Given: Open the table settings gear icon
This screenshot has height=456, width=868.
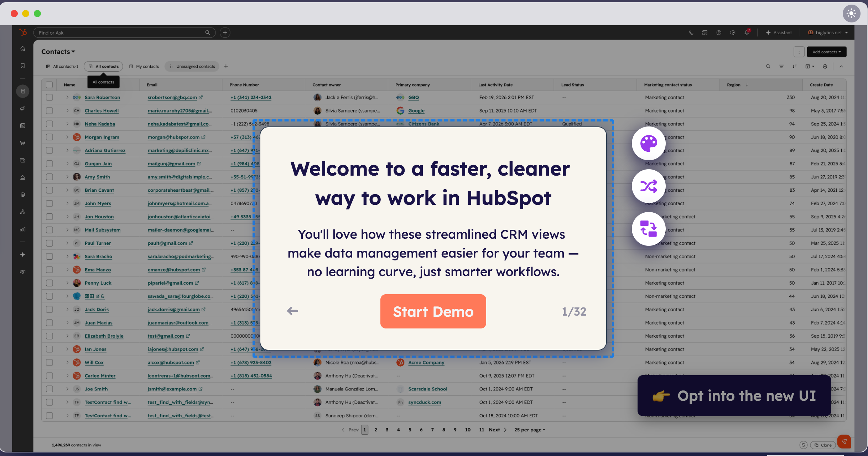Looking at the screenshot, I should pos(825,66).
